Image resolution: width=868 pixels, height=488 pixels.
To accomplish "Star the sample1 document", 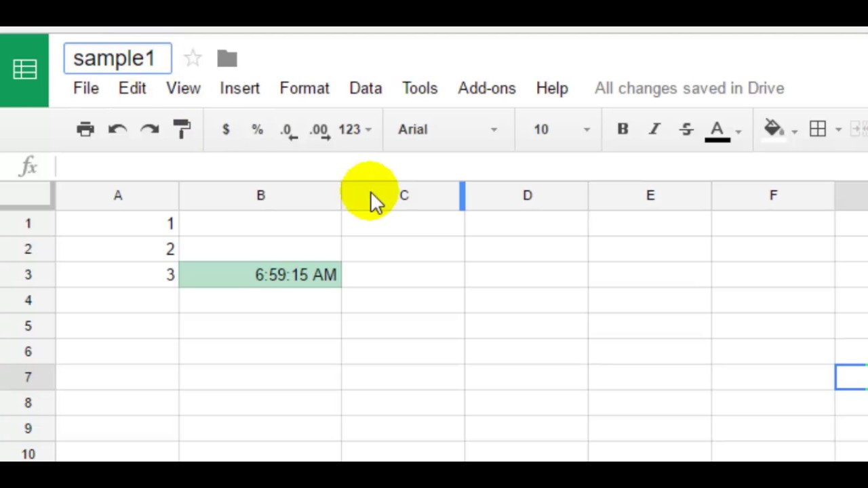I will click(x=193, y=58).
